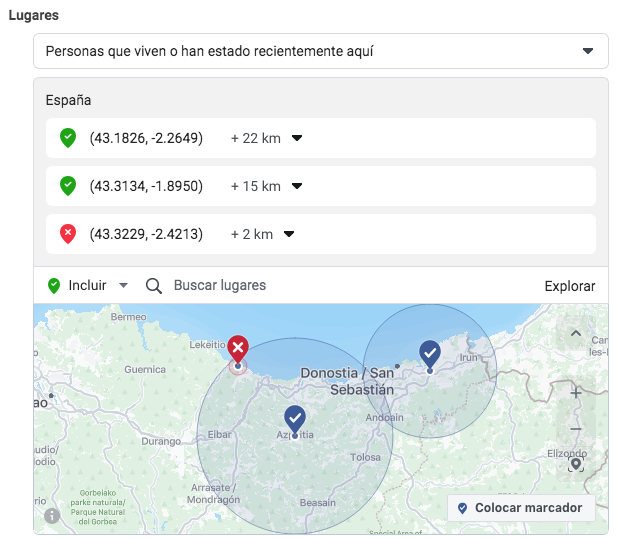The image size is (619, 539).
Task: Click the Explorar link
Action: (x=569, y=286)
